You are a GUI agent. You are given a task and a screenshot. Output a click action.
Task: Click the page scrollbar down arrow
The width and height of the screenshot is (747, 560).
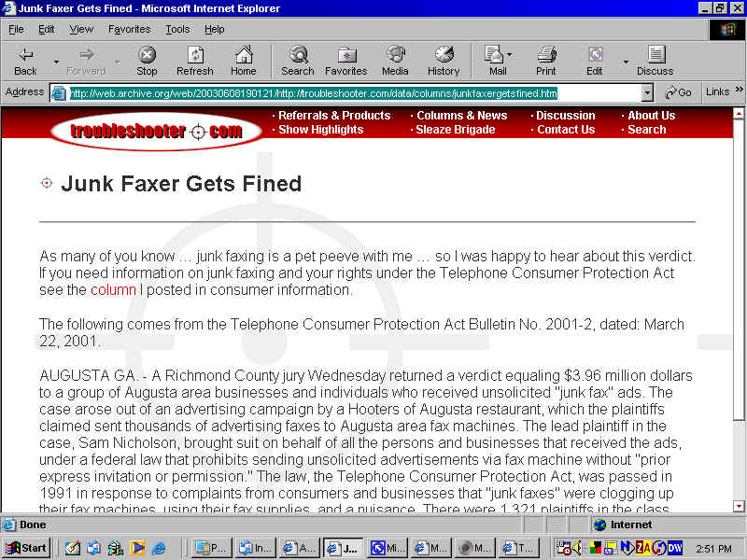(739, 506)
